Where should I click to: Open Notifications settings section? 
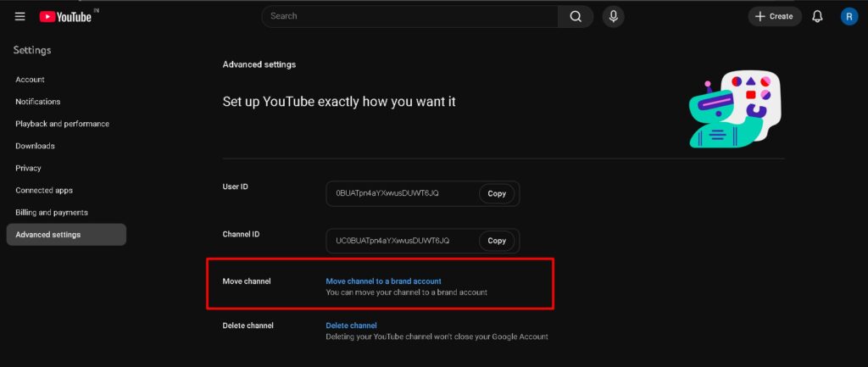tap(66, 102)
